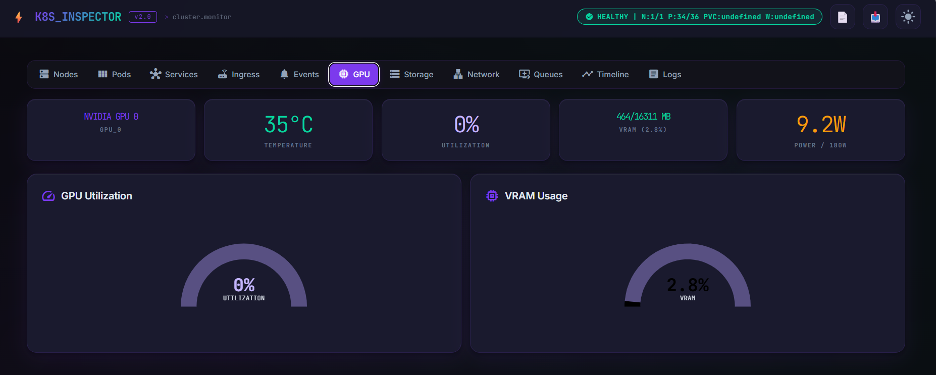Go to the Ingress tab
936x376 pixels.
(x=238, y=75)
